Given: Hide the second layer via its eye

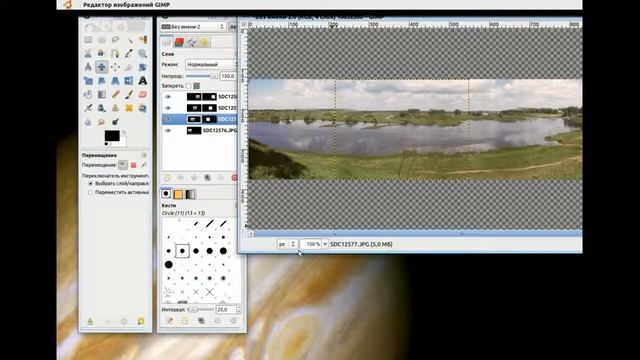Looking at the screenshot, I should (x=168, y=108).
